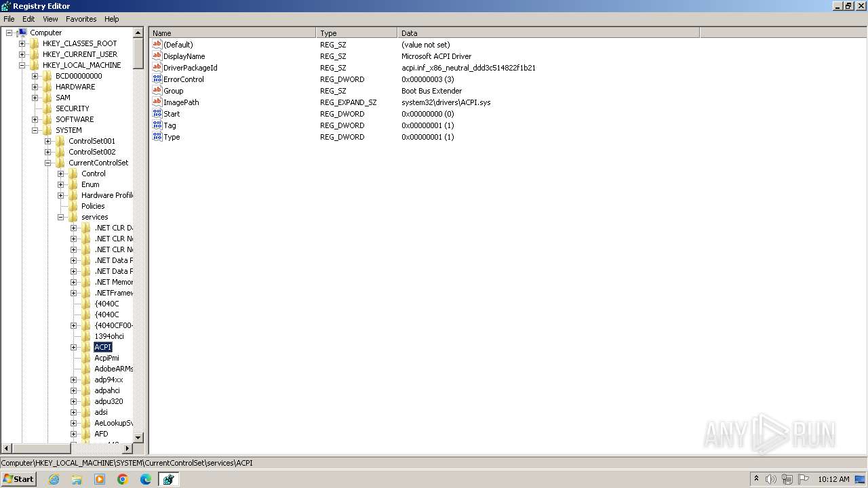Open the Help menu

[112, 19]
